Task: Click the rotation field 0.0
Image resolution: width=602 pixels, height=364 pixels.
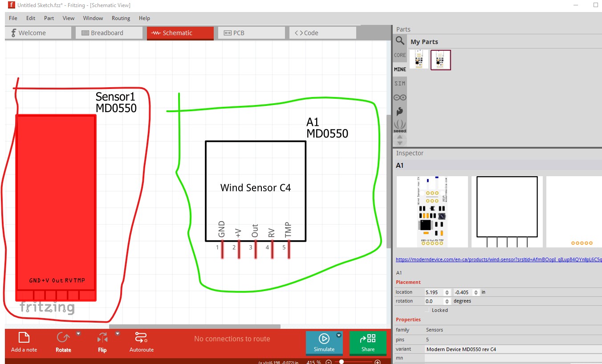Action: (435, 301)
